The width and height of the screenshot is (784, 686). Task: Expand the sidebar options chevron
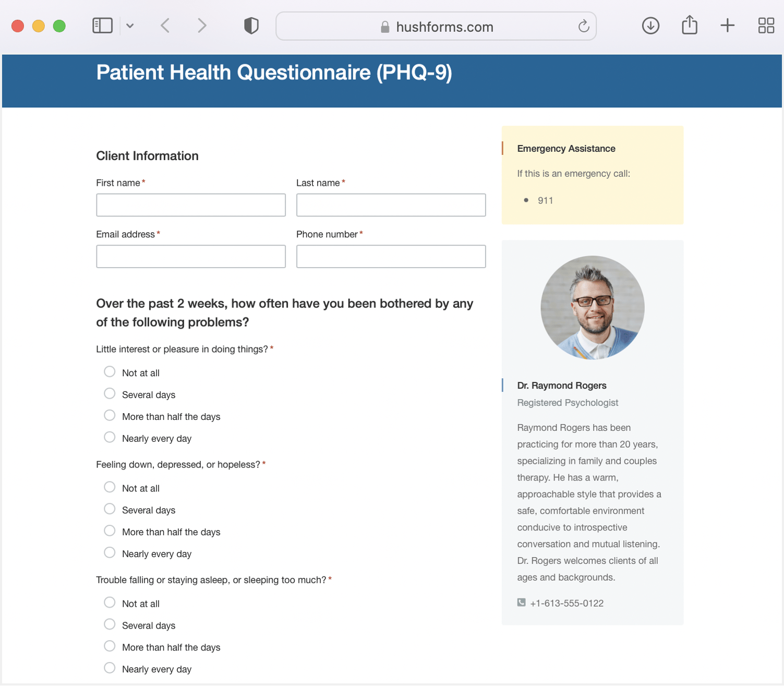[x=130, y=25]
